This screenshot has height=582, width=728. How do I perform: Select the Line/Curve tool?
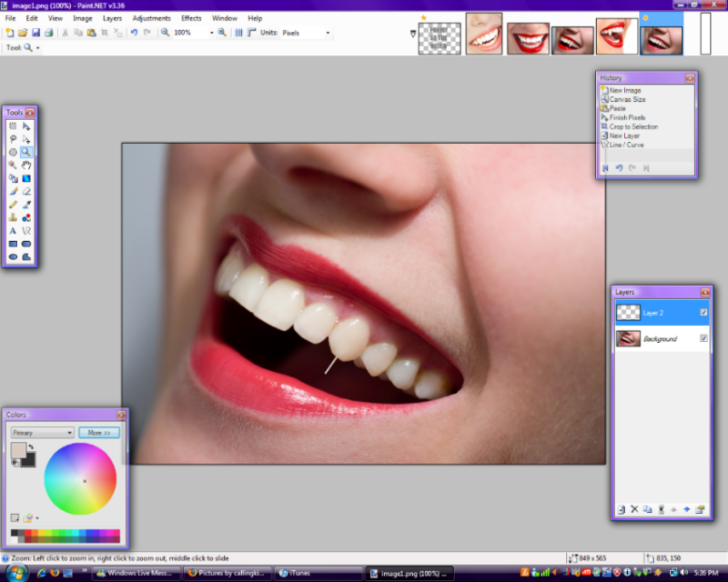[26, 231]
